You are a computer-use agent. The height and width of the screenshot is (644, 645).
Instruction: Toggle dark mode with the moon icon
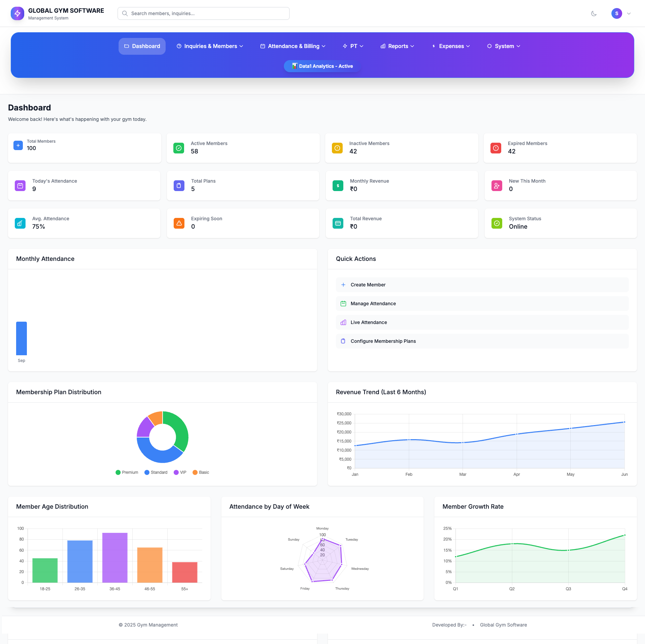(x=594, y=13)
